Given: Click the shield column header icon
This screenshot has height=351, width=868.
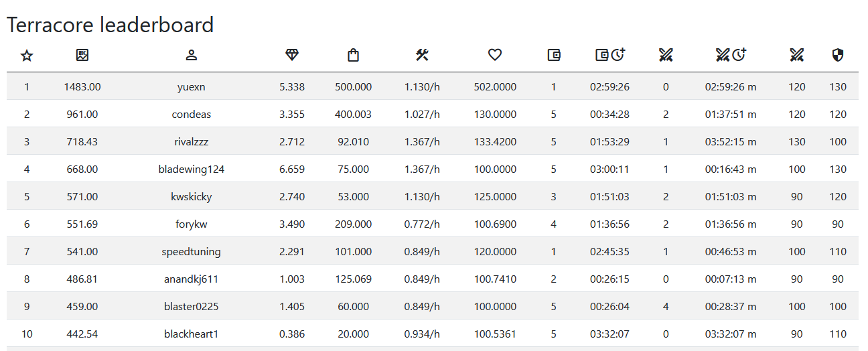Looking at the screenshot, I should pyautogui.click(x=837, y=56).
